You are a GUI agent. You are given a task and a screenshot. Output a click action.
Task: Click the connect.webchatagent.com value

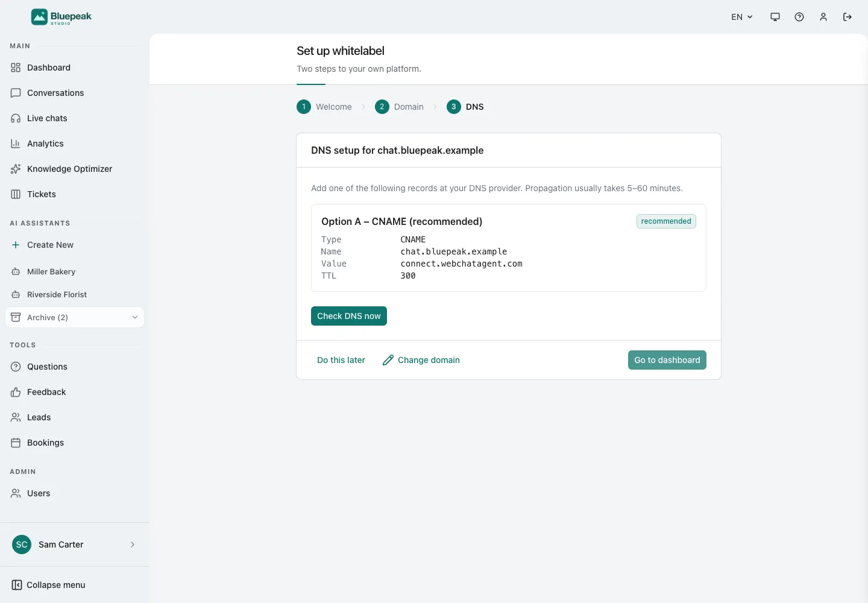(461, 264)
